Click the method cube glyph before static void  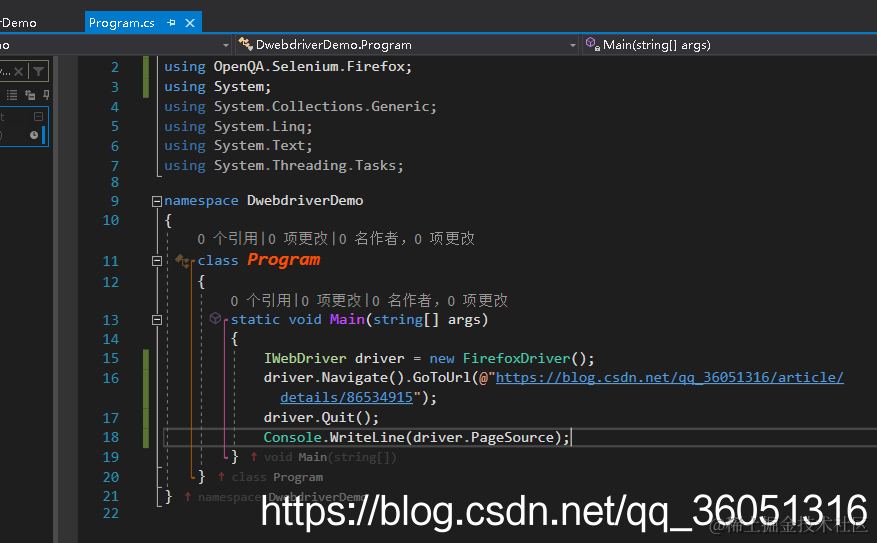tap(215, 318)
